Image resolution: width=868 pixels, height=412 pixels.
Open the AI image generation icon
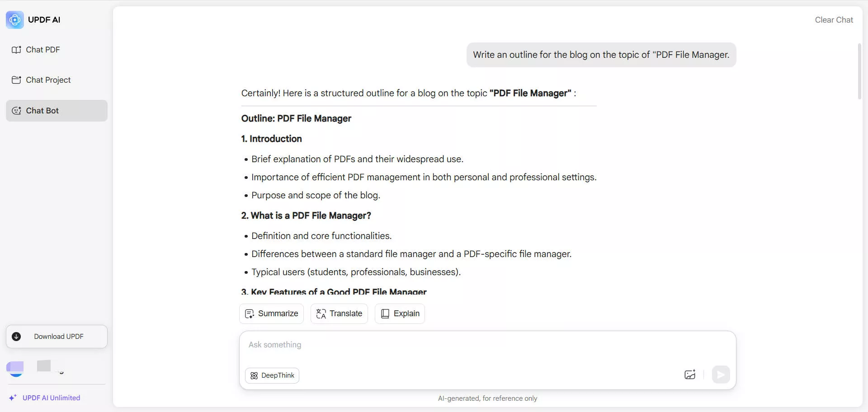pyautogui.click(x=689, y=375)
